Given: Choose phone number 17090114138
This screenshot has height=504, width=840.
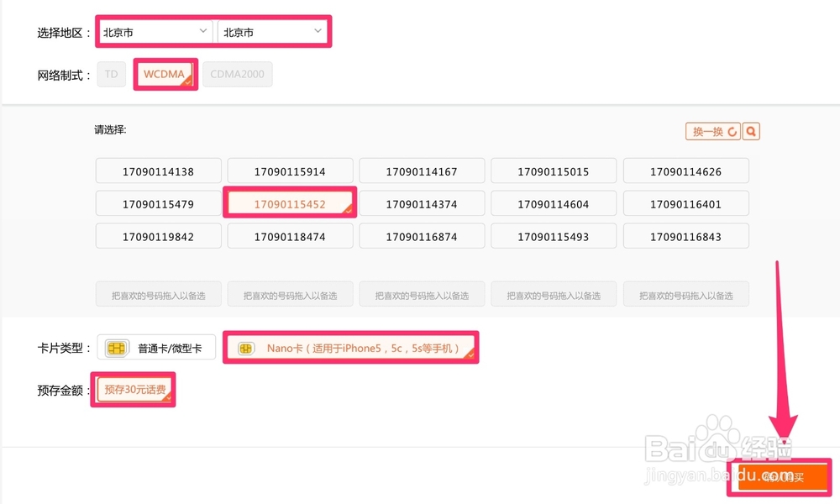Looking at the screenshot, I should coord(159,171).
